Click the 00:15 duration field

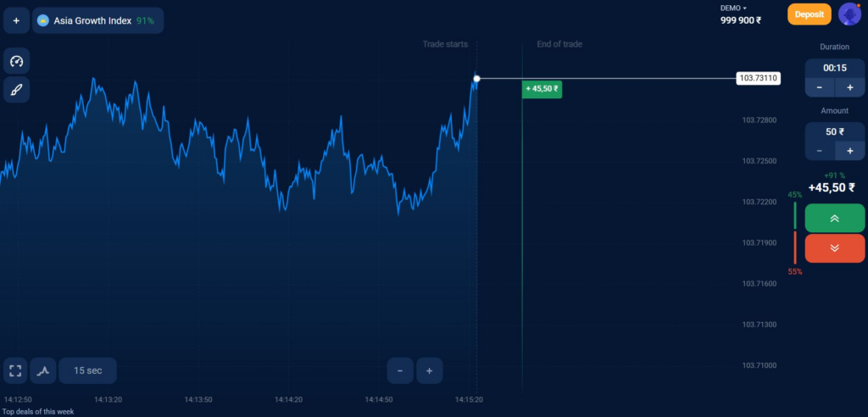pyautogui.click(x=835, y=69)
